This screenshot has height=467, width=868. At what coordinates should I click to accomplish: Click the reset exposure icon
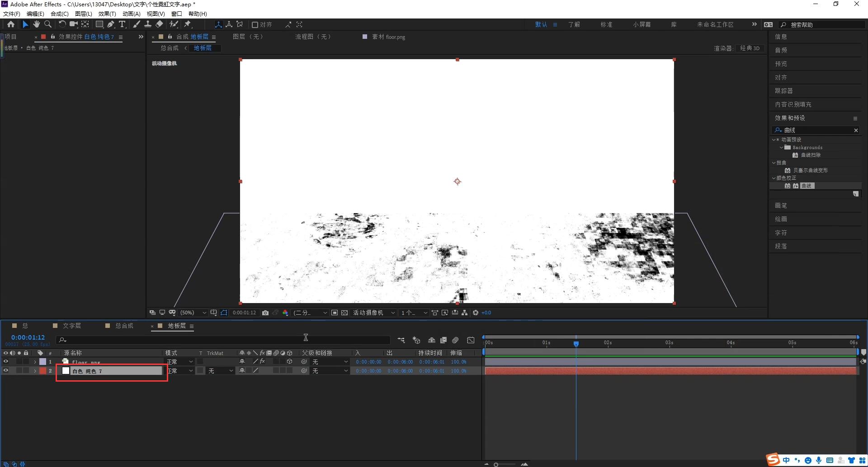click(476, 313)
